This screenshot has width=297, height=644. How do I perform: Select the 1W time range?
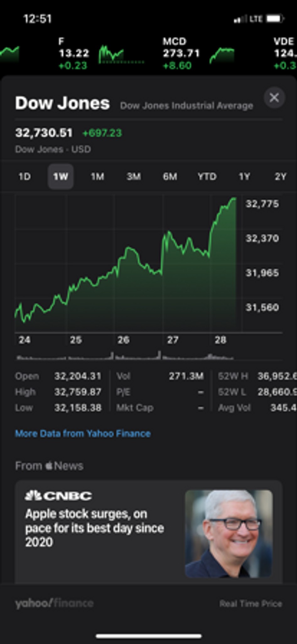click(x=61, y=176)
